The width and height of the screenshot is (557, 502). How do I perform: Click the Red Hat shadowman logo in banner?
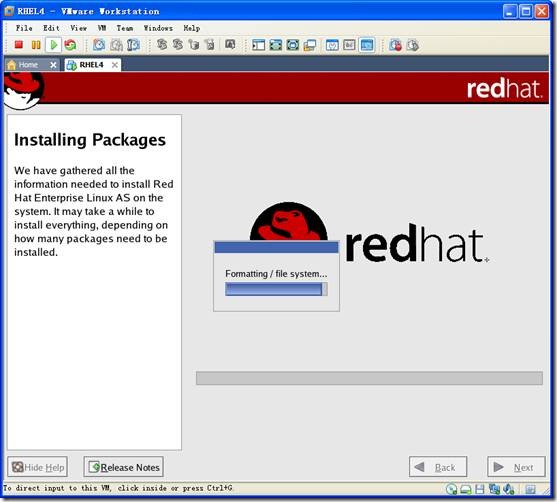click(24, 90)
